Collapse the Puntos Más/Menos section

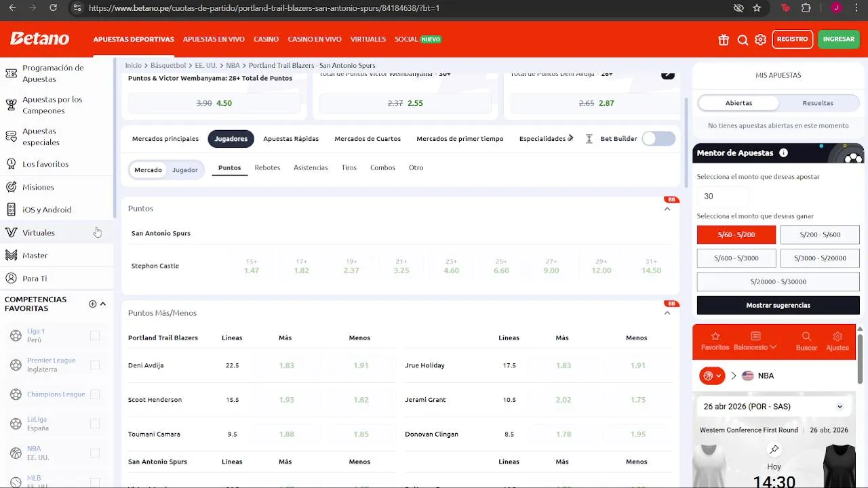[667, 313]
